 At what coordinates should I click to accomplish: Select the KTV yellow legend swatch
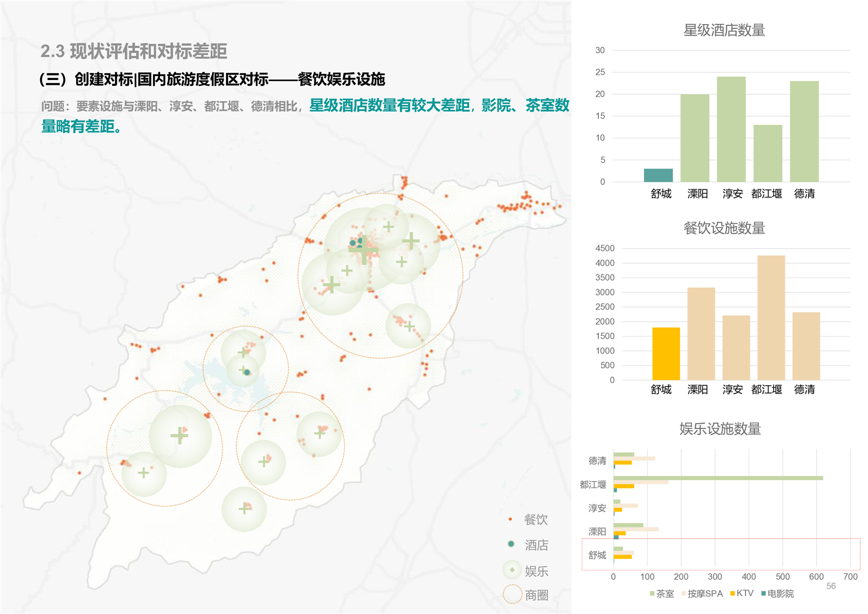pyautogui.click(x=732, y=594)
